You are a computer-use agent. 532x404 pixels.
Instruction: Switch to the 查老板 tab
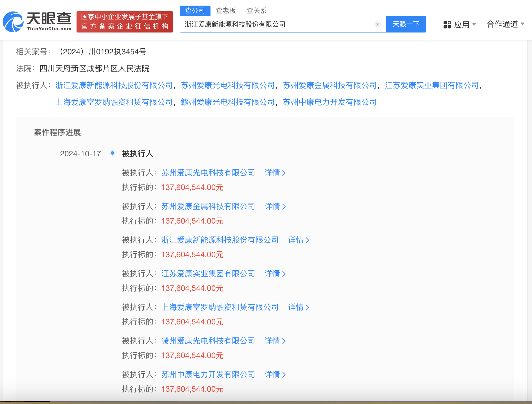(226, 10)
